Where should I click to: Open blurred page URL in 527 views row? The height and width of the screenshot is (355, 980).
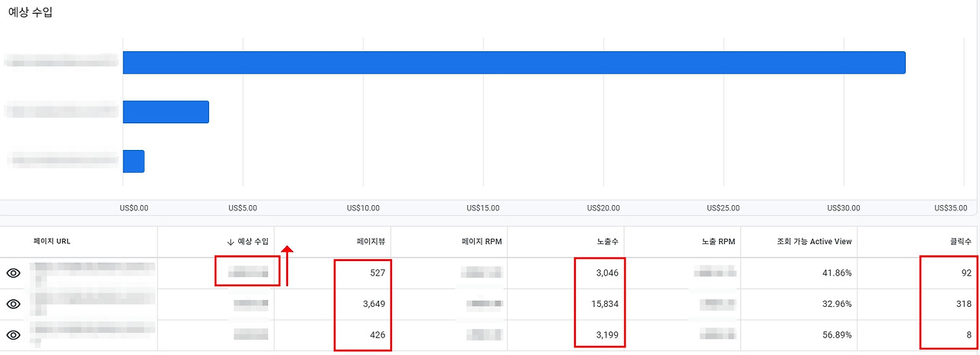(92, 273)
